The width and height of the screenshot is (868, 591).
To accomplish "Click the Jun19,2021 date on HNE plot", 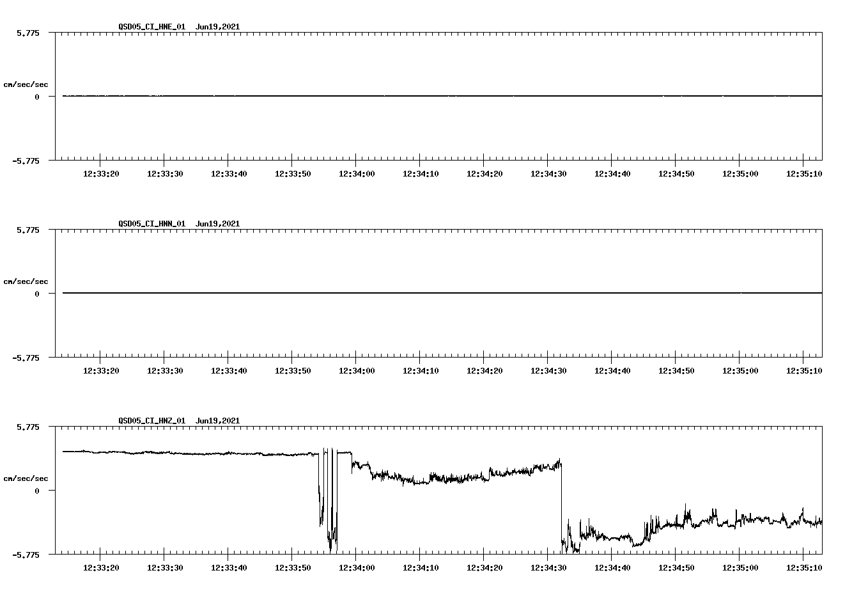I will [217, 27].
